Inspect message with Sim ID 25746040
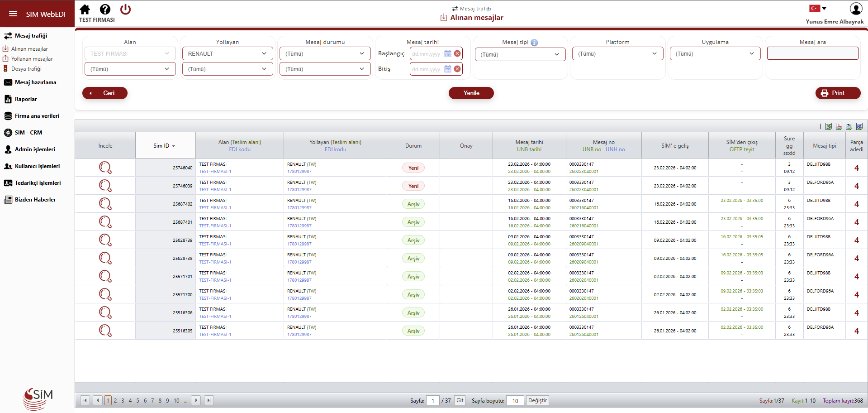The height and width of the screenshot is (413, 868). (x=105, y=168)
